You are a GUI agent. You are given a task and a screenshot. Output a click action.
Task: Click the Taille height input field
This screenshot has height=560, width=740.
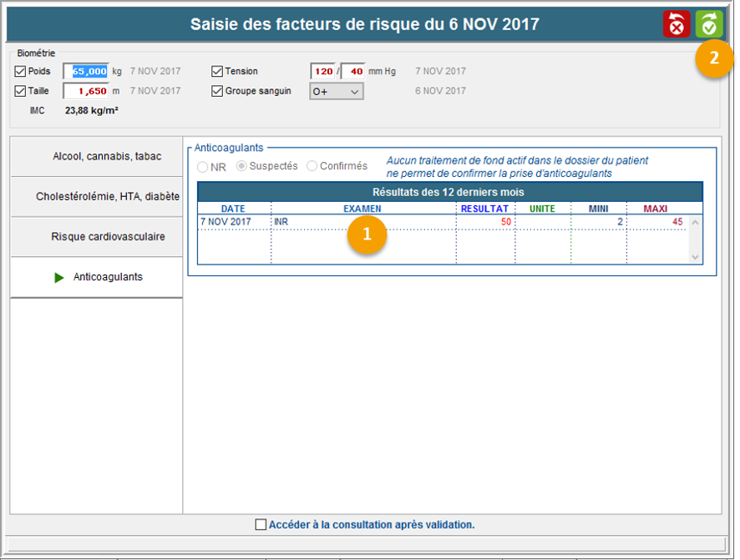coord(86,91)
